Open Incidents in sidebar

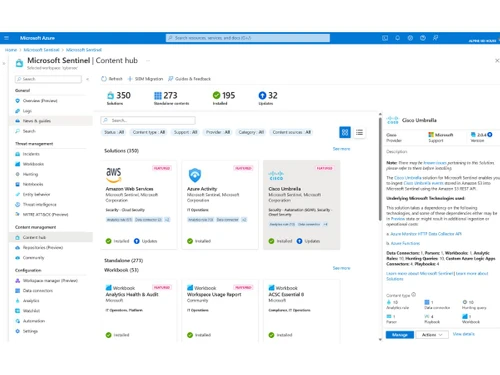pyautogui.click(x=28, y=154)
